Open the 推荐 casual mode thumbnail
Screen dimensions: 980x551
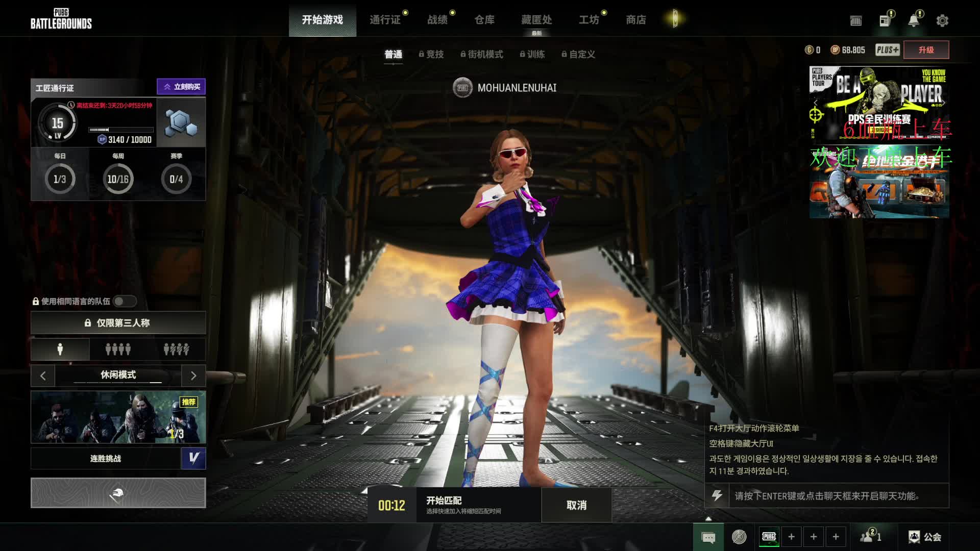pyautogui.click(x=118, y=417)
